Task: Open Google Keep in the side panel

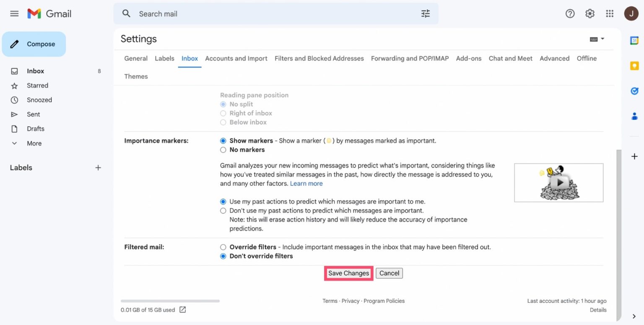Action: (x=634, y=65)
